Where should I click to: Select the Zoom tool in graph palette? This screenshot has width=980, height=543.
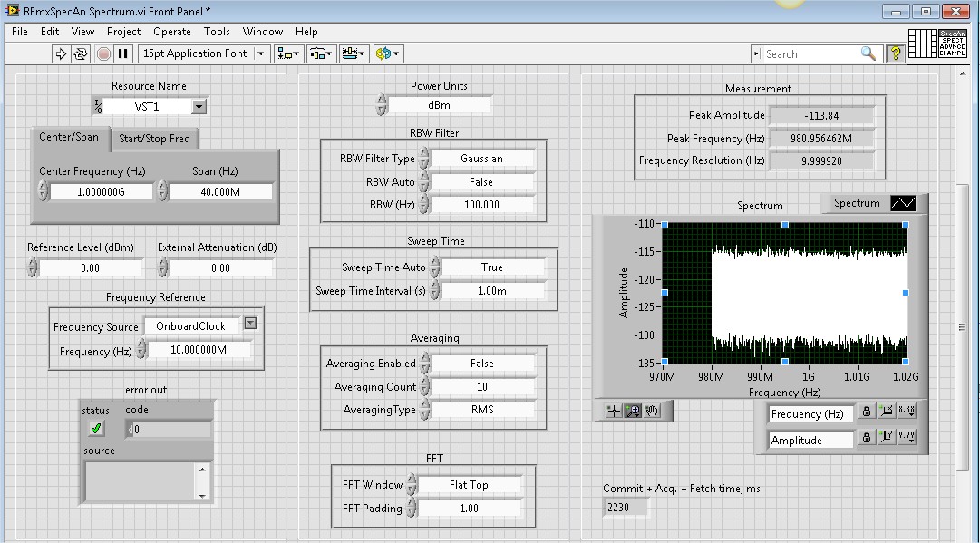(632, 410)
